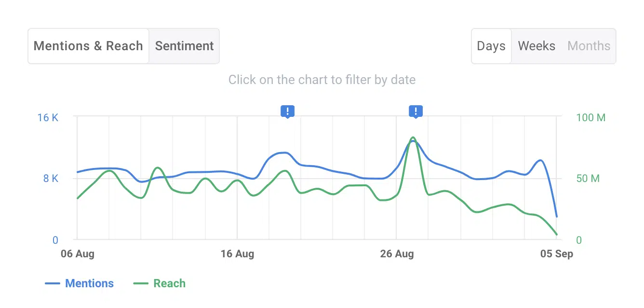The image size is (644, 308).
Task: Click the 100 M Reach axis label
Action: (590, 117)
